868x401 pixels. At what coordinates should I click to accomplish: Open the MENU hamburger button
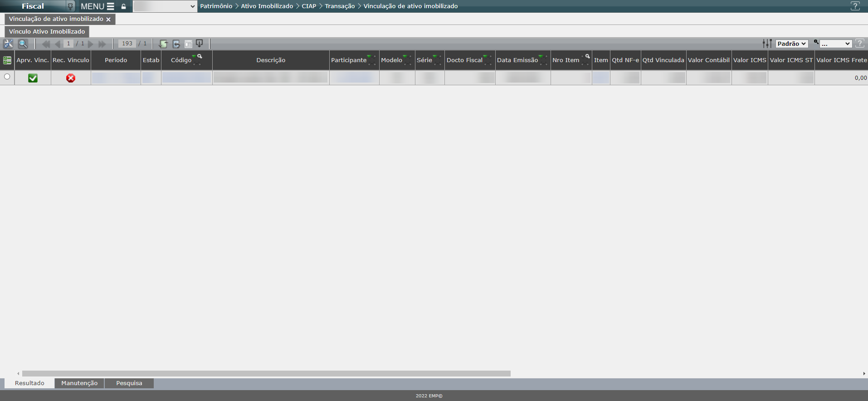pyautogui.click(x=97, y=6)
